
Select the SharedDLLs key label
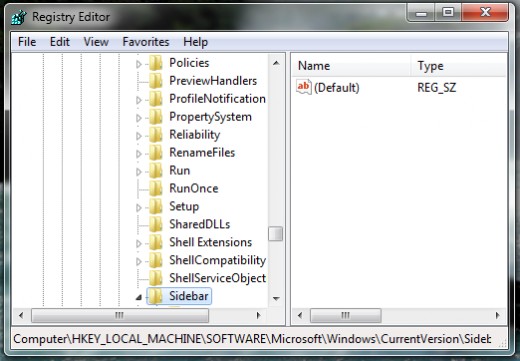click(199, 224)
